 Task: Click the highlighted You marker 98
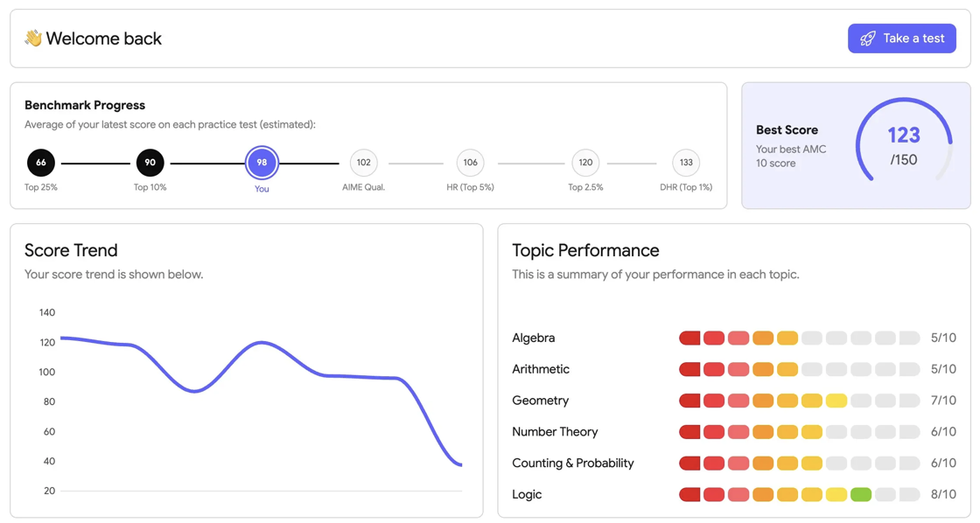262,163
